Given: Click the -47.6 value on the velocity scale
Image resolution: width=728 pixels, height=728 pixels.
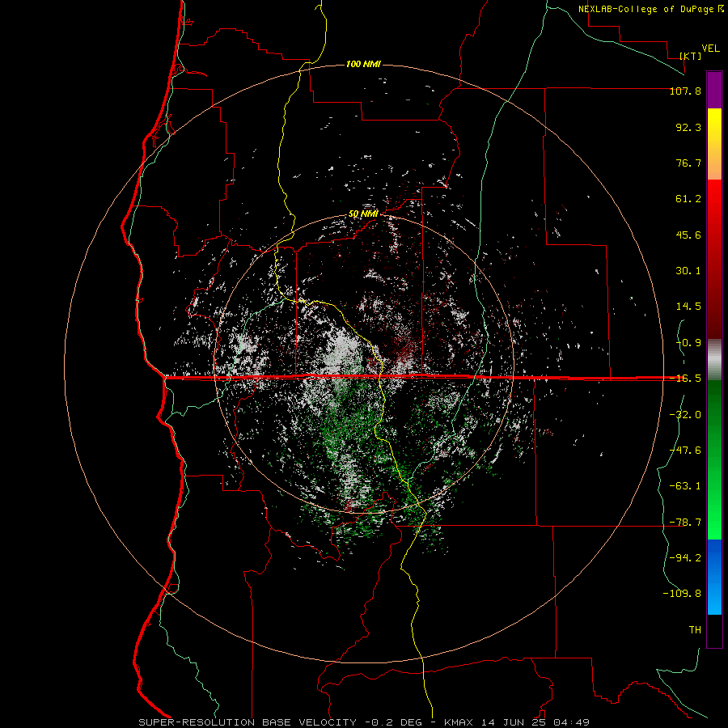Looking at the screenshot, I should 685,451.
